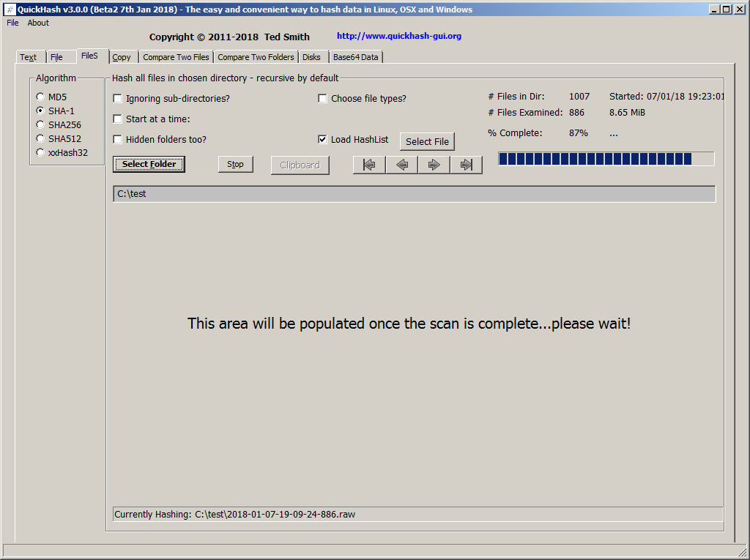Viewport: 750px width, 560px height.
Task: Select the MD5 algorithm
Action: click(x=40, y=97)
